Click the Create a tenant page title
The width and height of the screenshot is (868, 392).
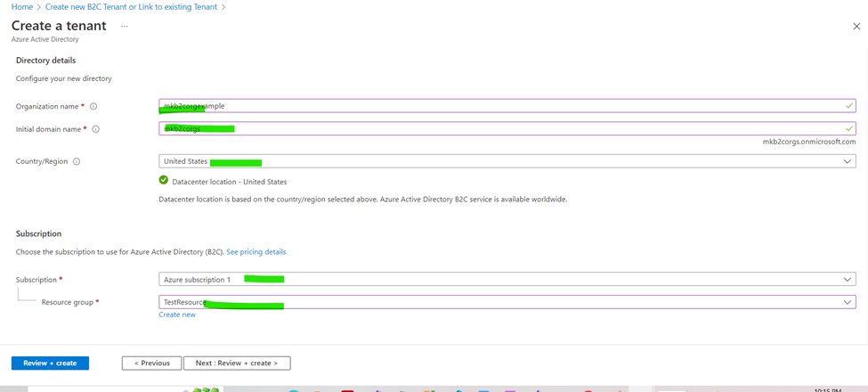[x=60, y=26]
